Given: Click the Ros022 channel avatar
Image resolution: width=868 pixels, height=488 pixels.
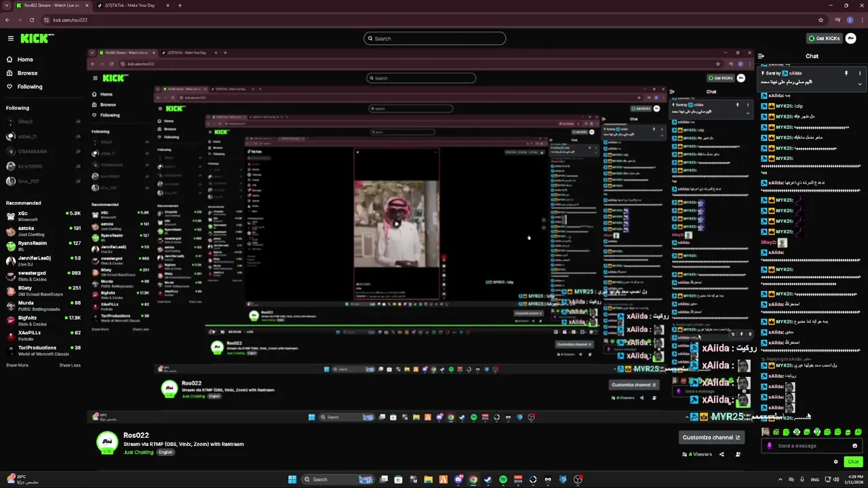Looking at the screenshot, I should pyautogui.click(x=107, y=443).
